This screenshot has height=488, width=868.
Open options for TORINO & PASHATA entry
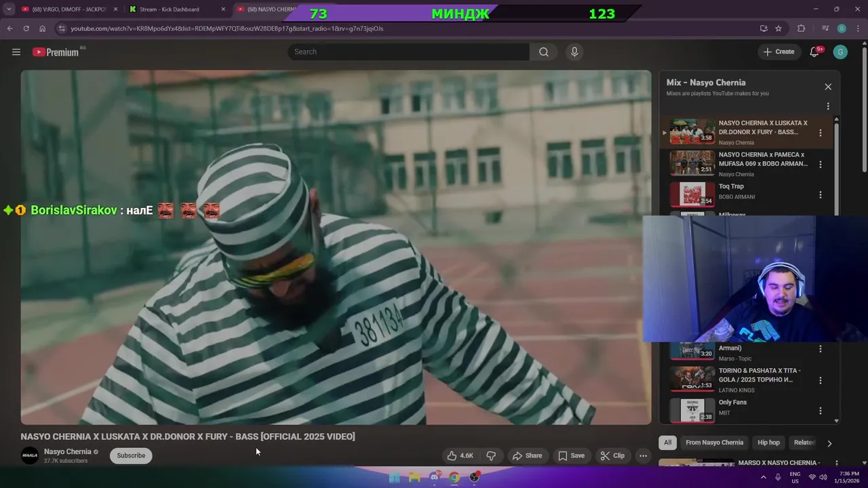pos(821,380)
